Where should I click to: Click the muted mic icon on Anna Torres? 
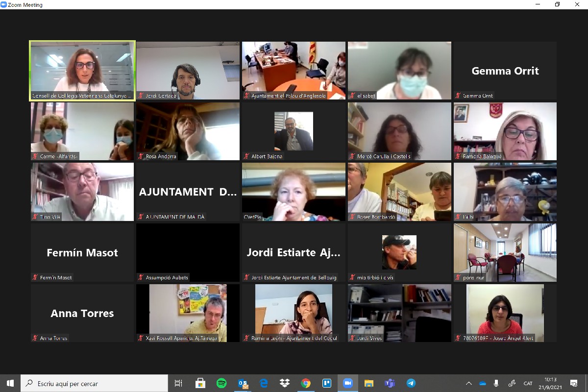click(35, 338)
